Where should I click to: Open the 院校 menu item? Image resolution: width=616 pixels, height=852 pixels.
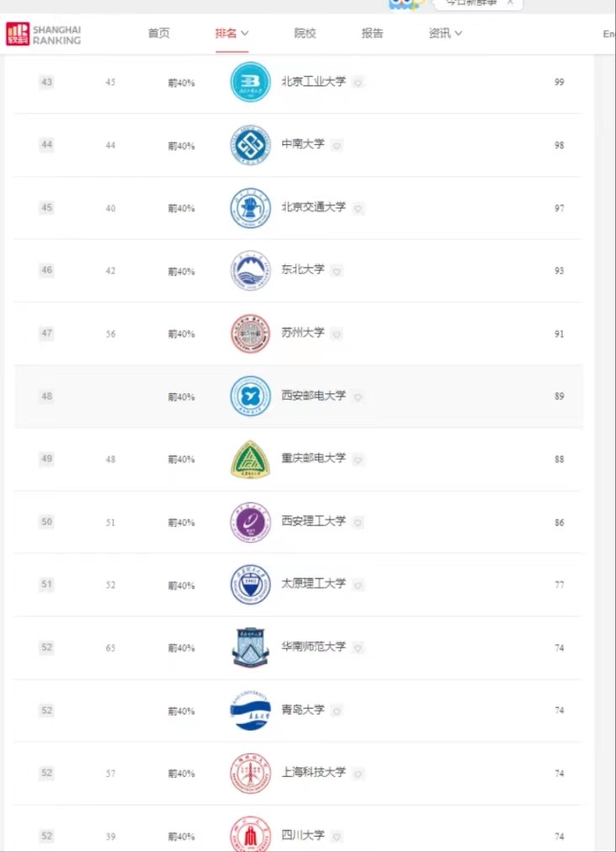pos(305,34)
